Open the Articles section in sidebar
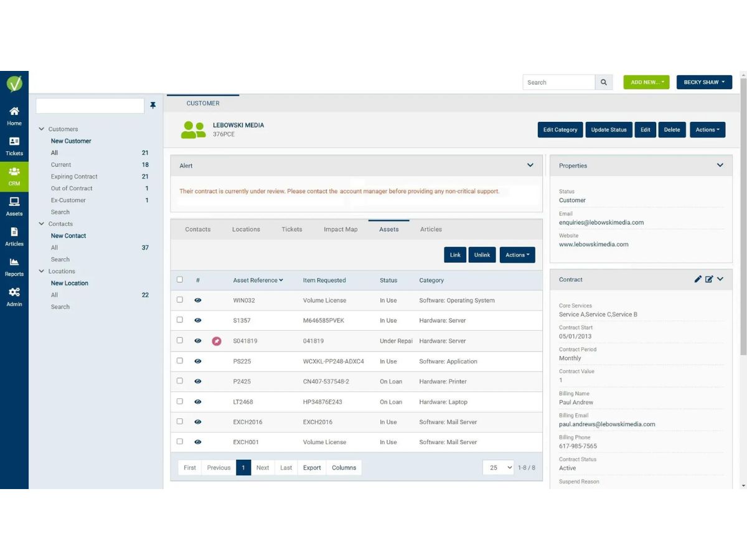Image resolution: width=747 pixels, height=560 pixels. (14, 236)
